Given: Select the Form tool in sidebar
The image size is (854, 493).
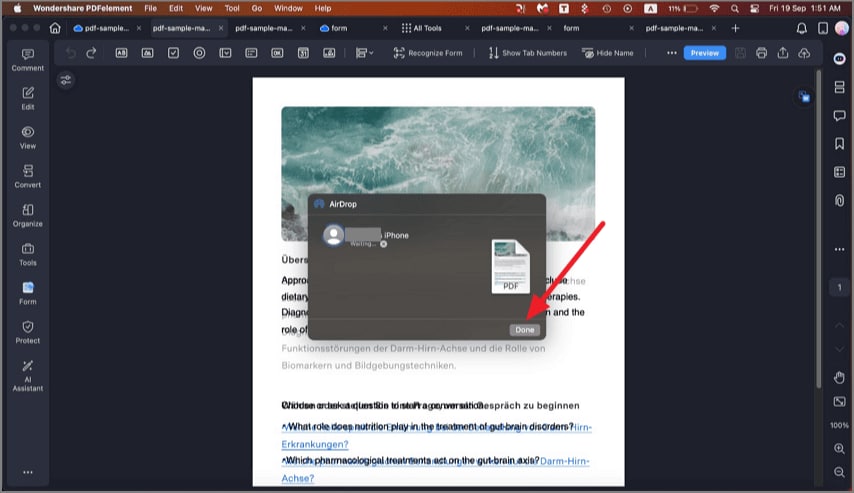Looking at the screenshot, I should click(28, 294).
